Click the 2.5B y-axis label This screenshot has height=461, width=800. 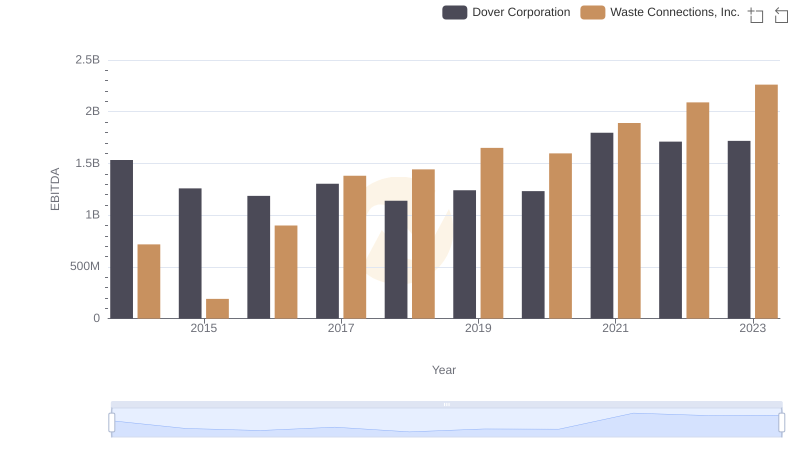point(88,60)
